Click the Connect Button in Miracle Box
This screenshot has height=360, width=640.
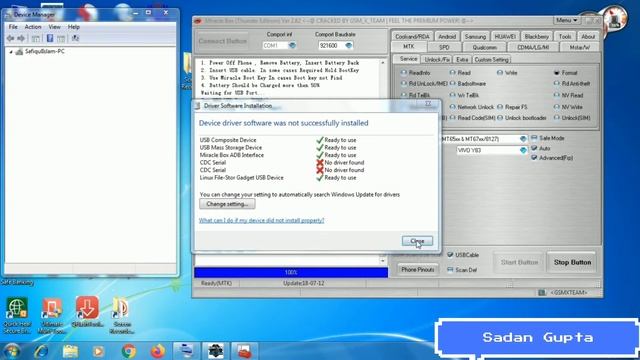click(x=223, y=41)
